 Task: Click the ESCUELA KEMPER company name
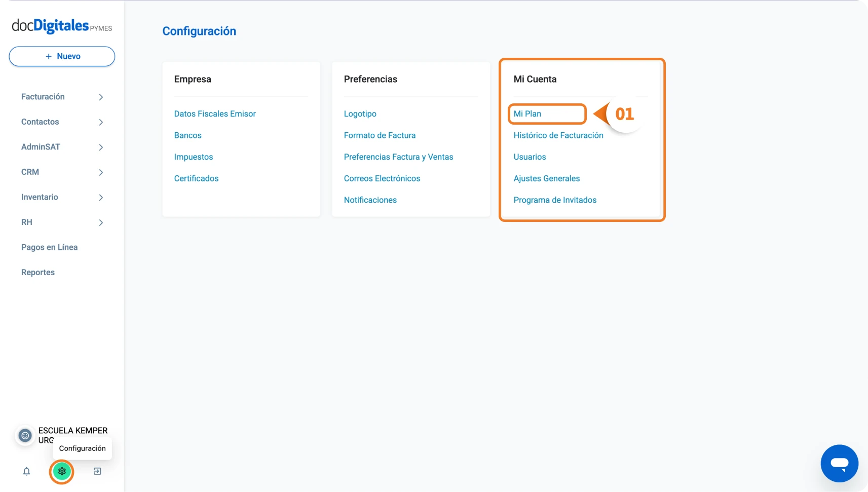click(x=73, y=431)
